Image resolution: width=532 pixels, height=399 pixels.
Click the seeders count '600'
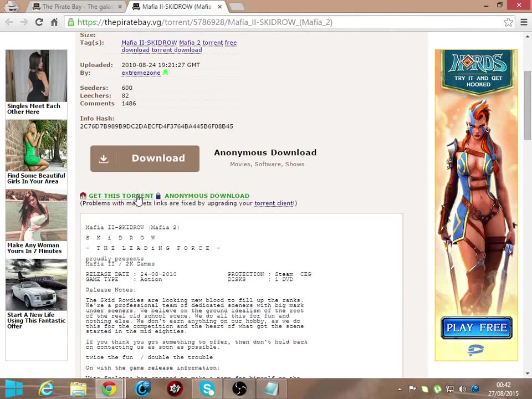tap(127, 88)
